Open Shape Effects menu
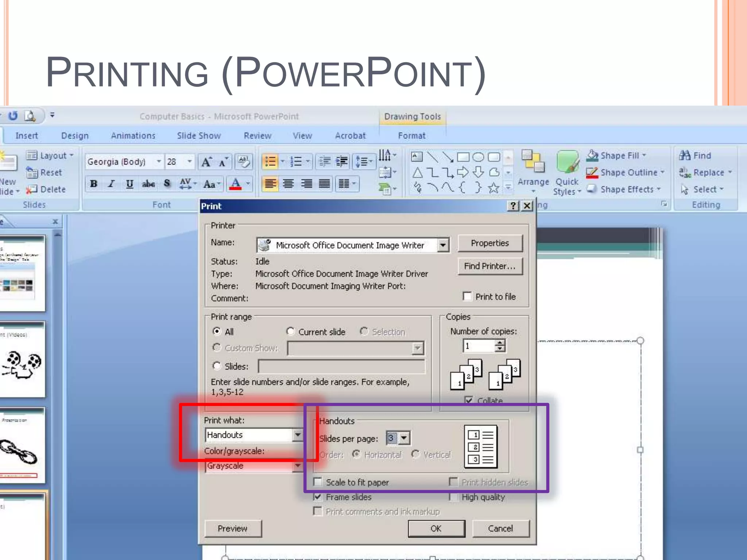Viewport: 747px width, 560px height. pos(623,189)
